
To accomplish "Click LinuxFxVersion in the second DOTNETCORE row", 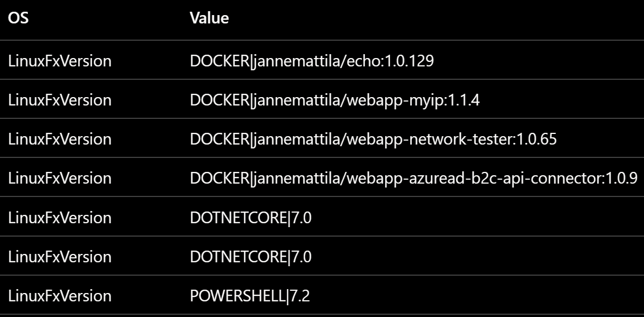I will pyautogui.click(x=60, y=257).
